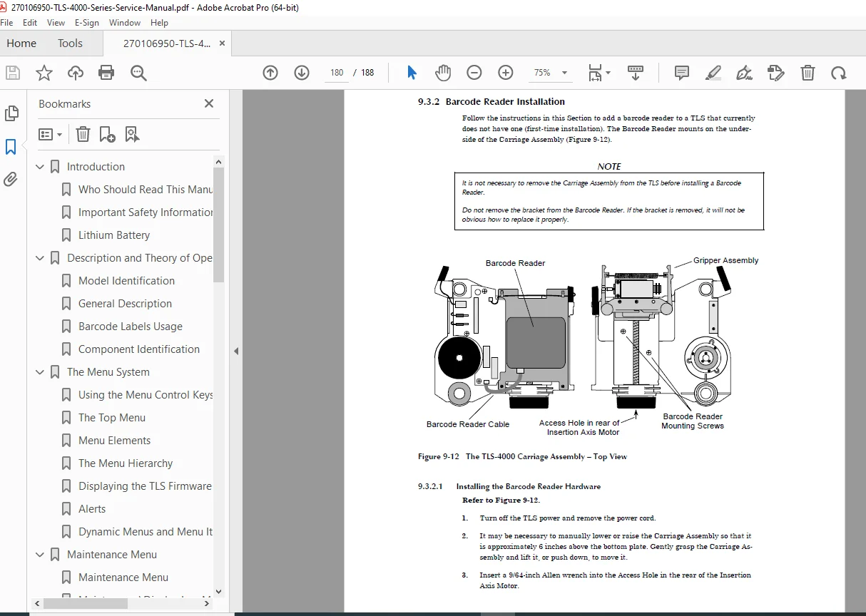
Task: Open Who Should Read This Manual bookmark
Action: click(146, 190)
